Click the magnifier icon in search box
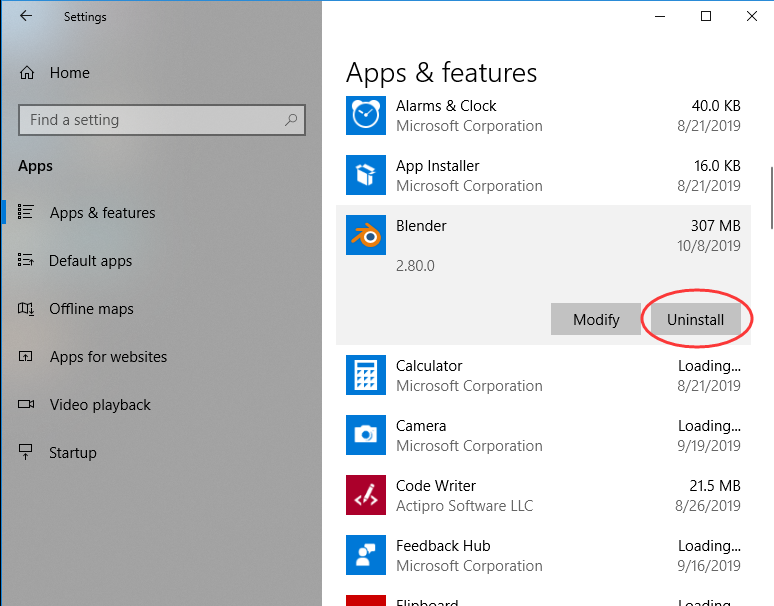This screenshot has height=606, width=774. pos(291,119)
